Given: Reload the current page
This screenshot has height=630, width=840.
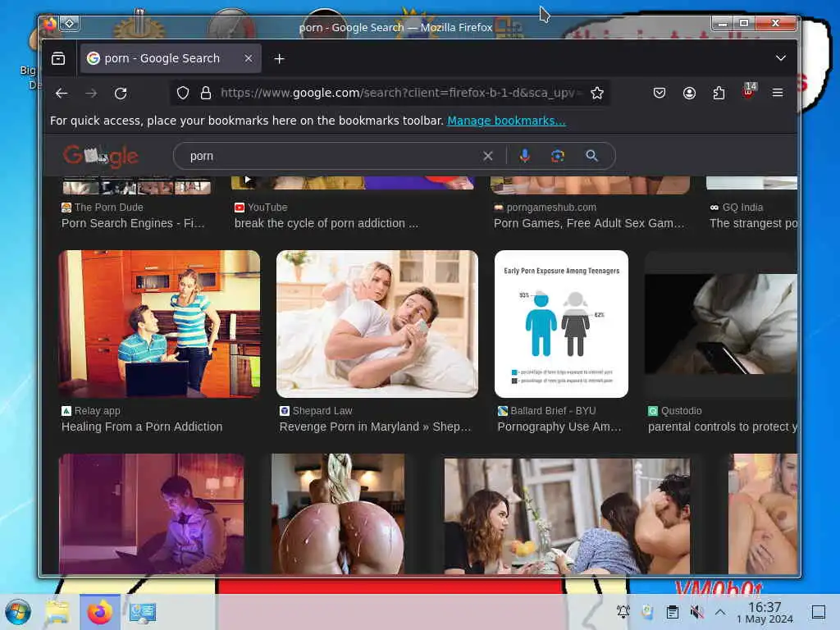Looking at the screenshot, I should coord(121,94).
